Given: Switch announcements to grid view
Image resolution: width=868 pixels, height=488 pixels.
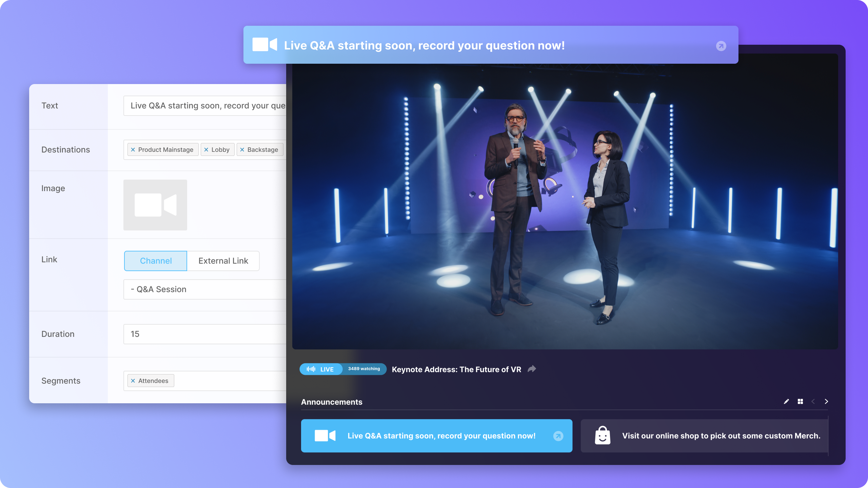Looking at the screenshot, I should point(800,402).
